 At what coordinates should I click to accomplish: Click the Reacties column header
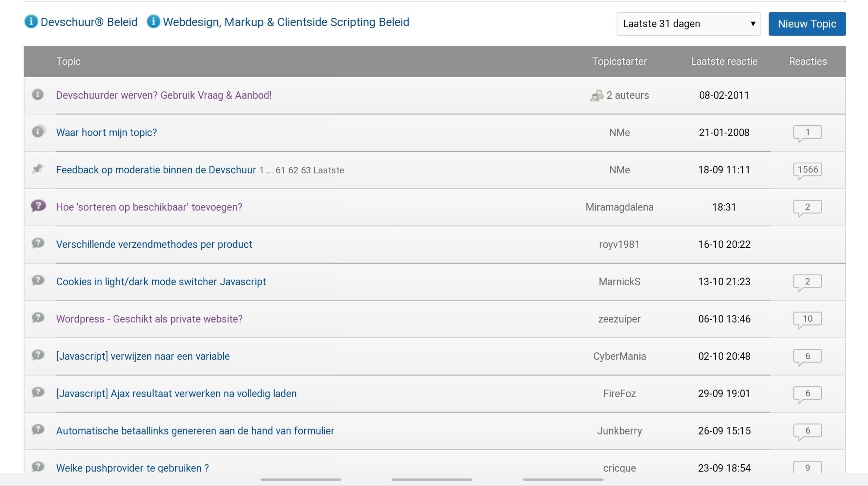pyautogui.click(x=808, y=61)
